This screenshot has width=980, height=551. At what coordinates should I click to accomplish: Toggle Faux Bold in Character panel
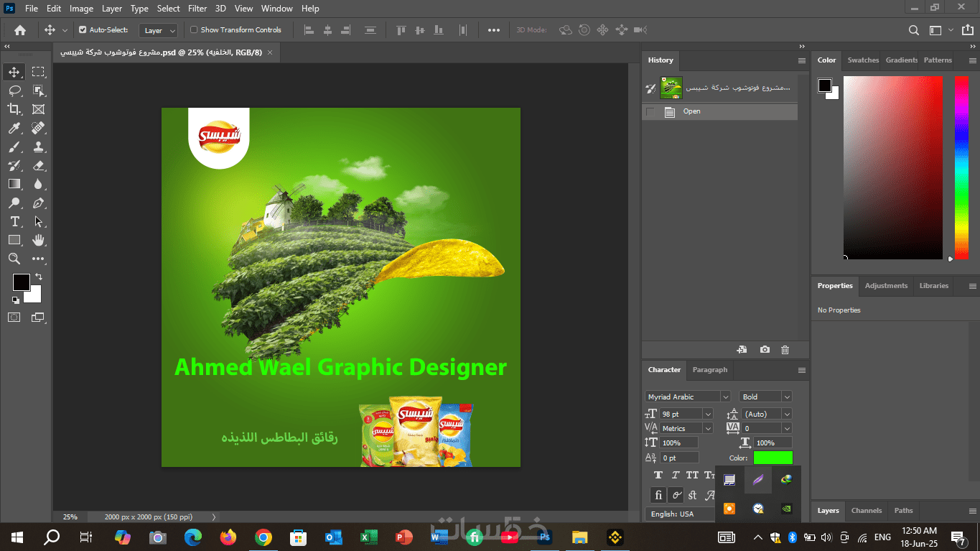[x=658, y=476]
